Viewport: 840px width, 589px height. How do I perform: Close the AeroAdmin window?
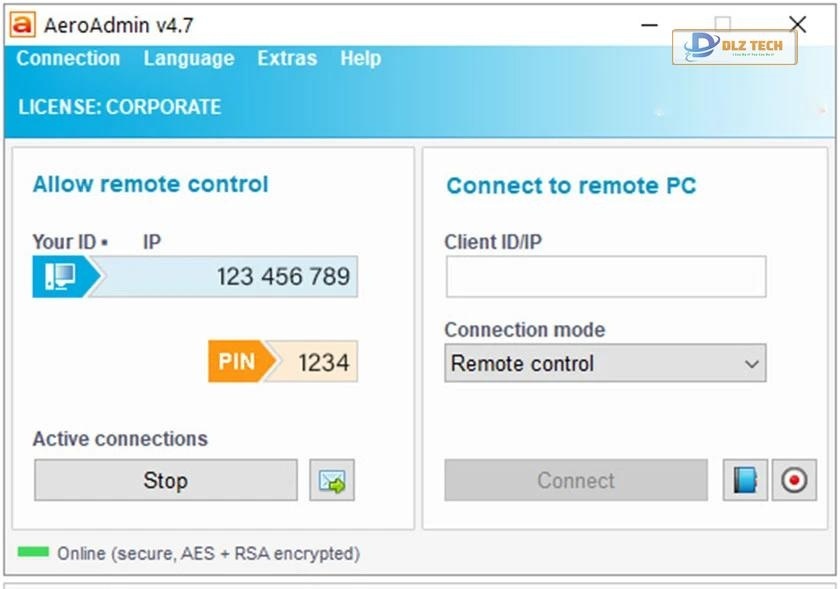(x=797, y=24)
